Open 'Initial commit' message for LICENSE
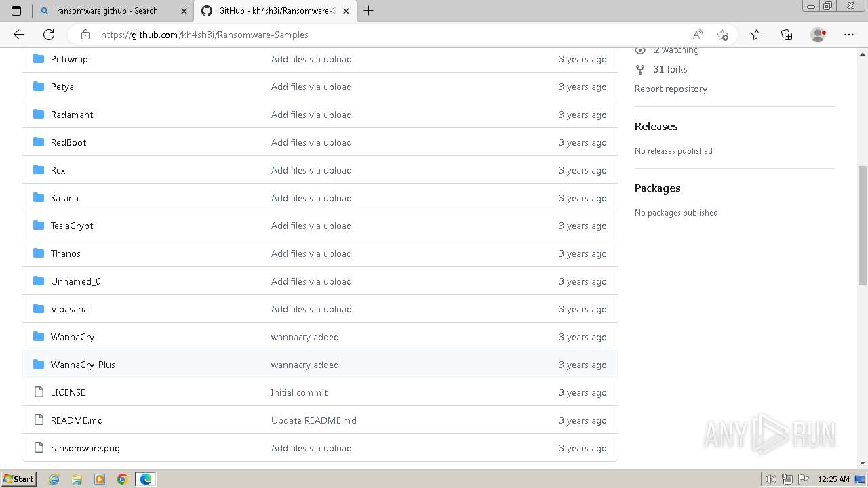This screenshot has width=868, height=488. 299,392
